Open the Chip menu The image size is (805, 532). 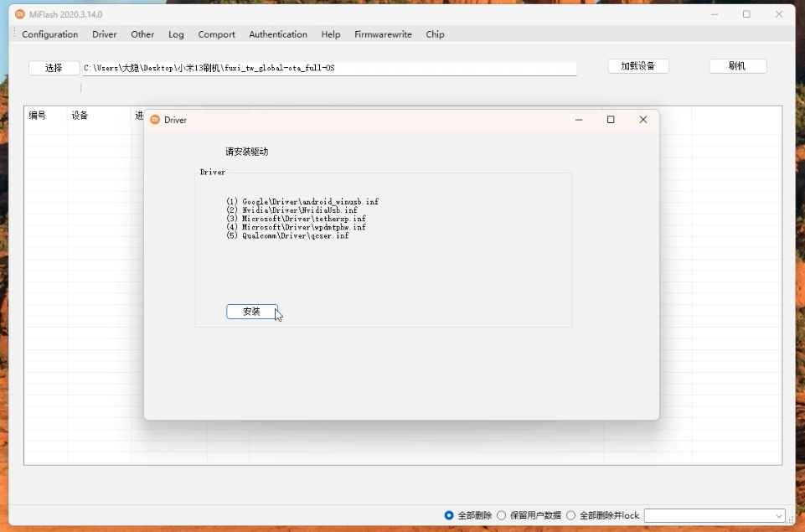click(435, 34)
